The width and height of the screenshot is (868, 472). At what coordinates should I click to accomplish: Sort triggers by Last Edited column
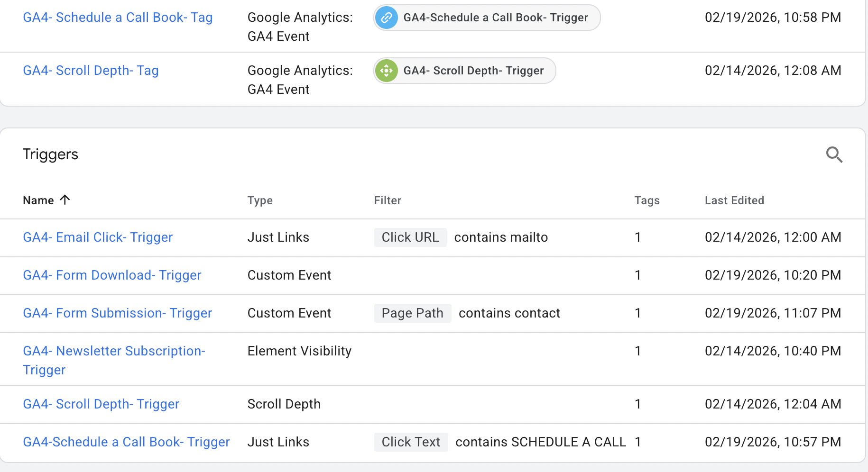(734, 200)
